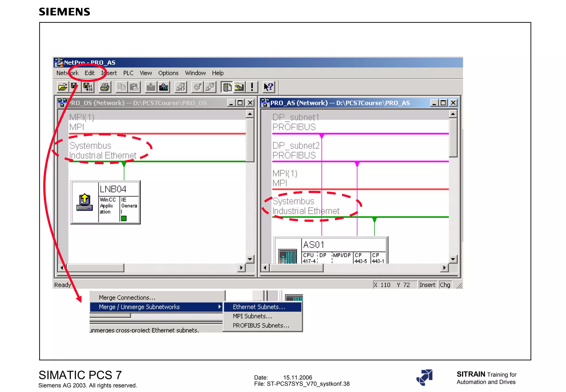
Task: Open the View menu
Action: [146, 73]
